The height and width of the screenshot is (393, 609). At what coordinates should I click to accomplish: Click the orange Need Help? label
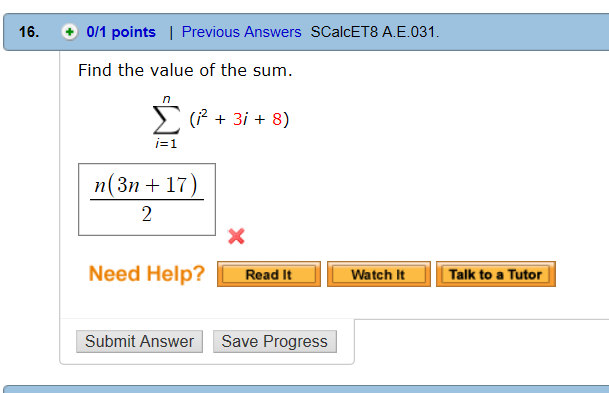(146, 273)
